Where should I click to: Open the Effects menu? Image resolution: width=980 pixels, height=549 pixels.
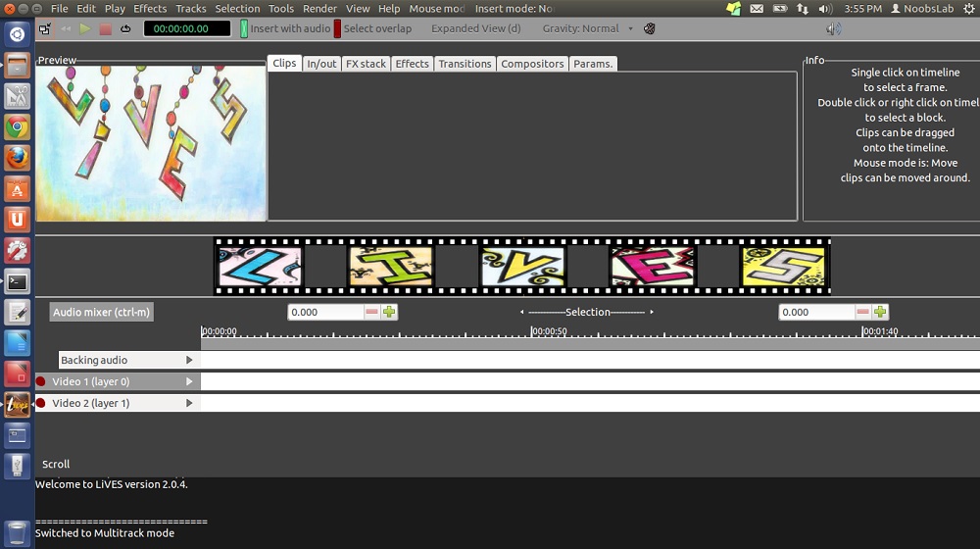pyautogui.click(x=150, y=9)
